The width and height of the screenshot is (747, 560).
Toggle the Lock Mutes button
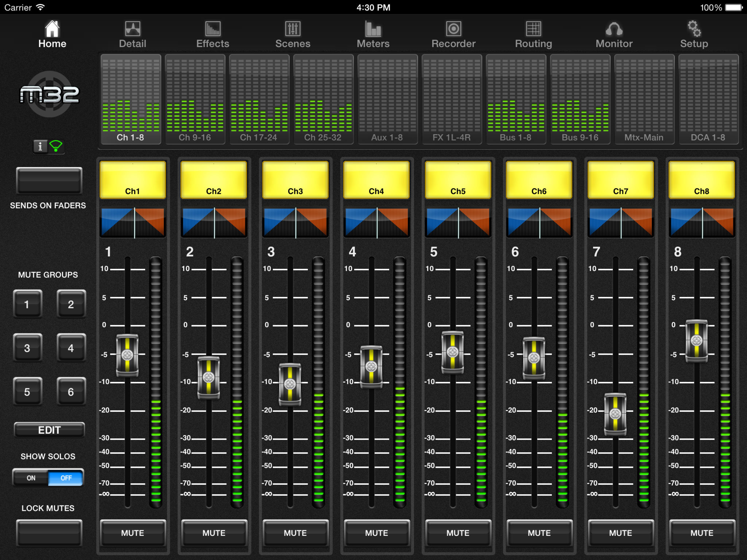tap(49, 533)
